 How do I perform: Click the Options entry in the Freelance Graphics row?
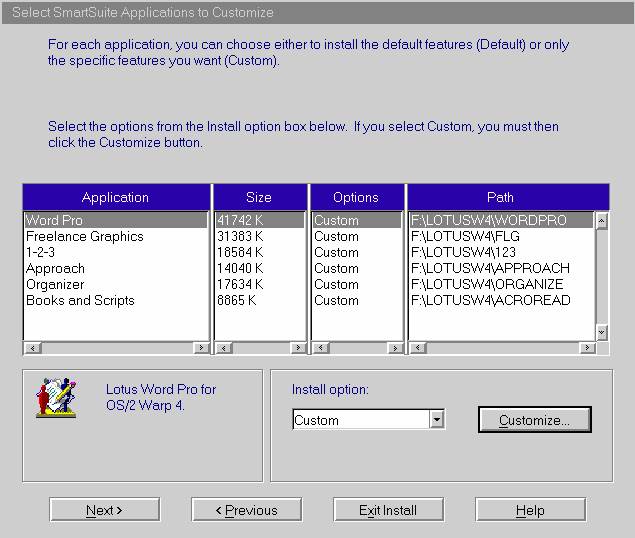(357, 236)
